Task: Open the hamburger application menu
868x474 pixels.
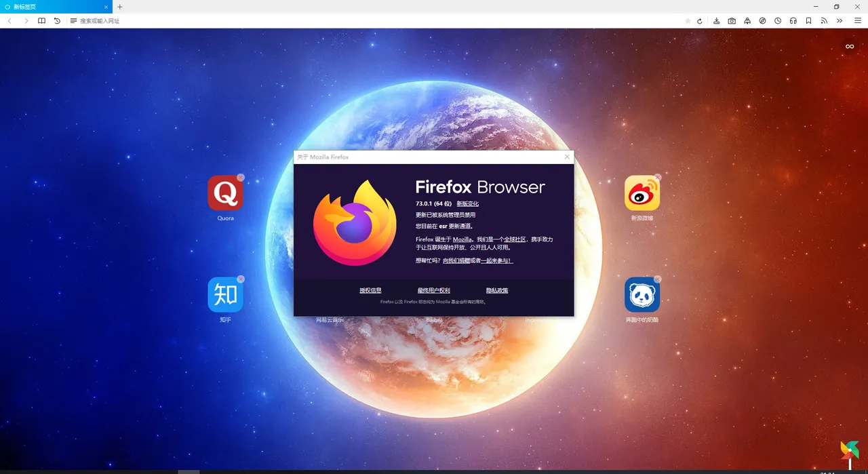Action: tap(858, 21)
